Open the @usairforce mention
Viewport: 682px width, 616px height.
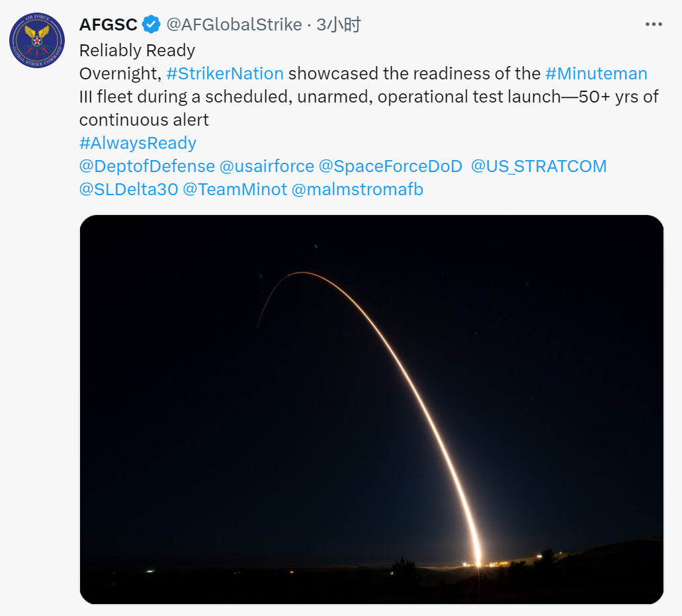click(267, 166)
